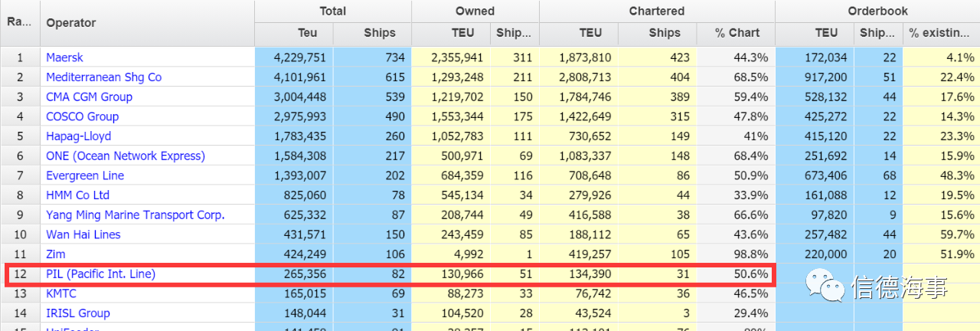This screenshot has width=980, height=331.
Task: Sort by Orderbook TEU column header
Action: [815, 34]
